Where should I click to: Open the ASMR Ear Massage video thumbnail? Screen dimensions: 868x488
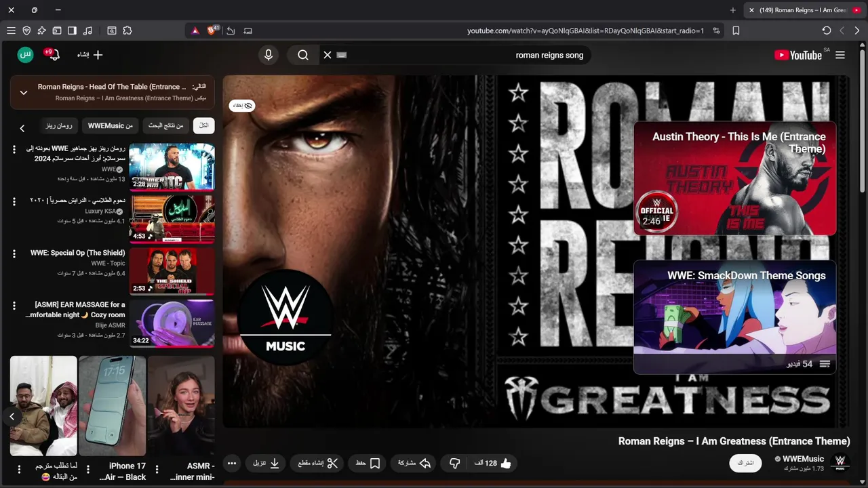172,323
